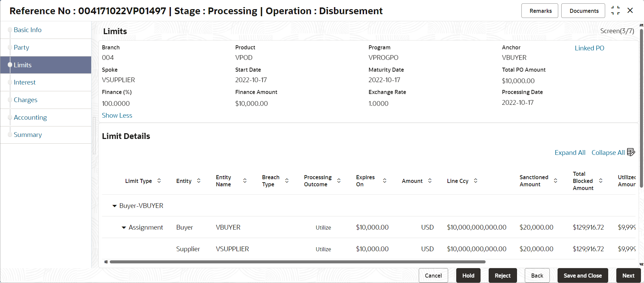The height and width of the screenshot is (283, 644).
Task: Sort the Sanctioned Amount column
Action: 556,181
